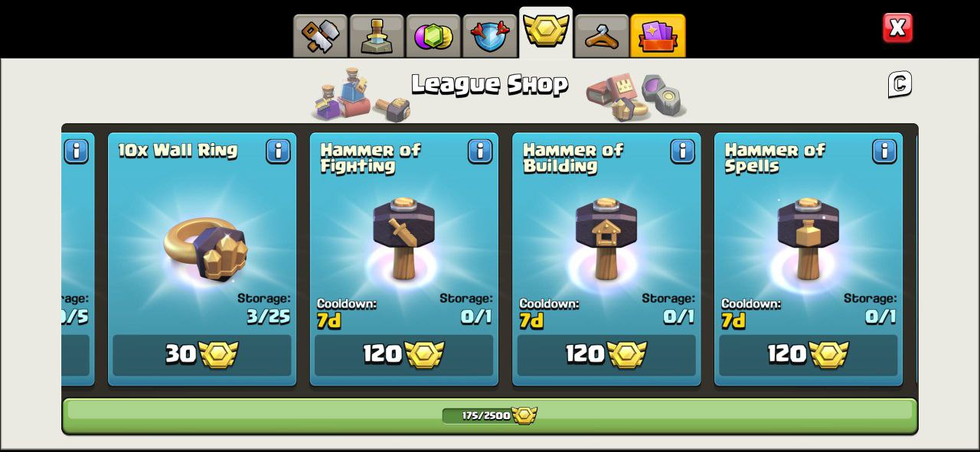The width and height of the screenshot is (980, 452).
Task: Show info for Hammer of Spells
Action: coord(884,151)
